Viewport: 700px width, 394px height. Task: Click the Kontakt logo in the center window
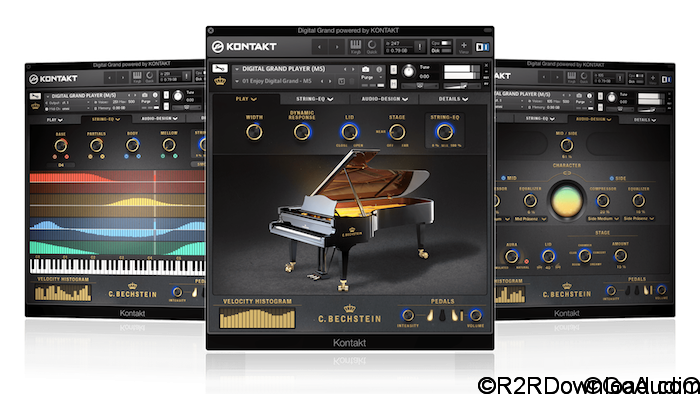[244, 46]
